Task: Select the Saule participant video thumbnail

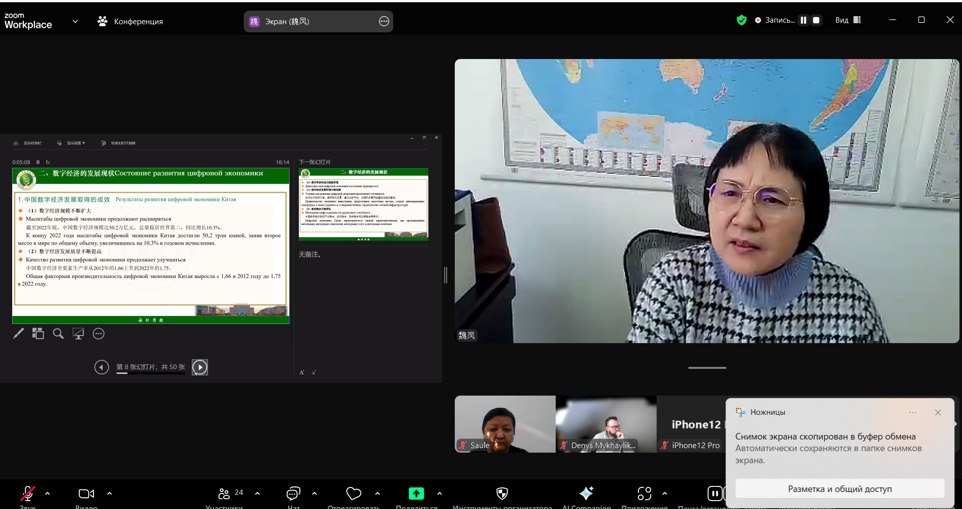Action: coord(505,423)
